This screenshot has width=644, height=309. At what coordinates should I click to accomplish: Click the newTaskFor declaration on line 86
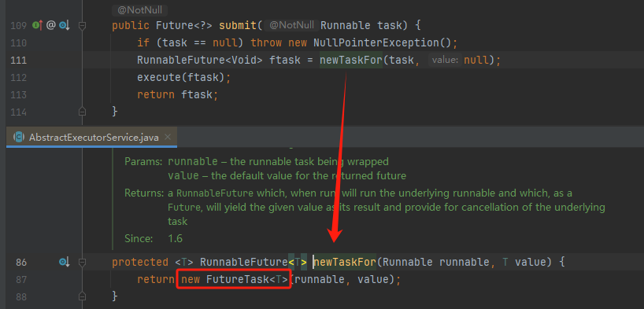[345, 262]
